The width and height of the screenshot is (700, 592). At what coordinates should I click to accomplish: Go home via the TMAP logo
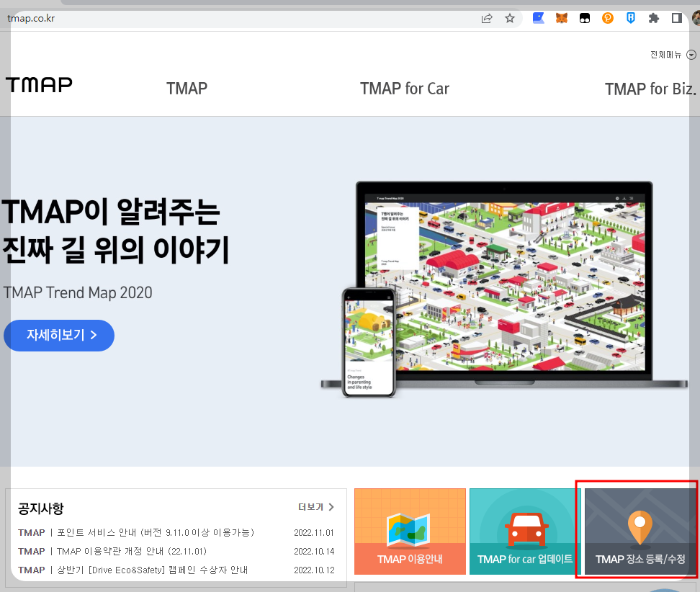pos(39,85)
